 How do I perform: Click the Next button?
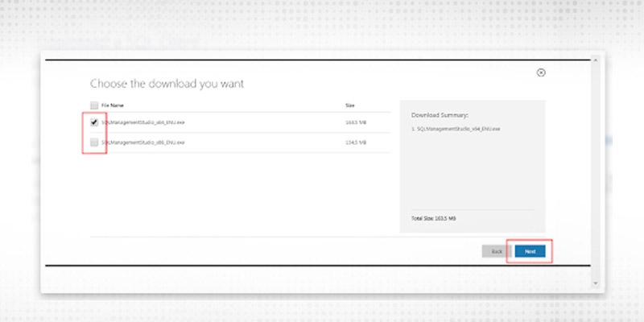click(x=530, y=251)
